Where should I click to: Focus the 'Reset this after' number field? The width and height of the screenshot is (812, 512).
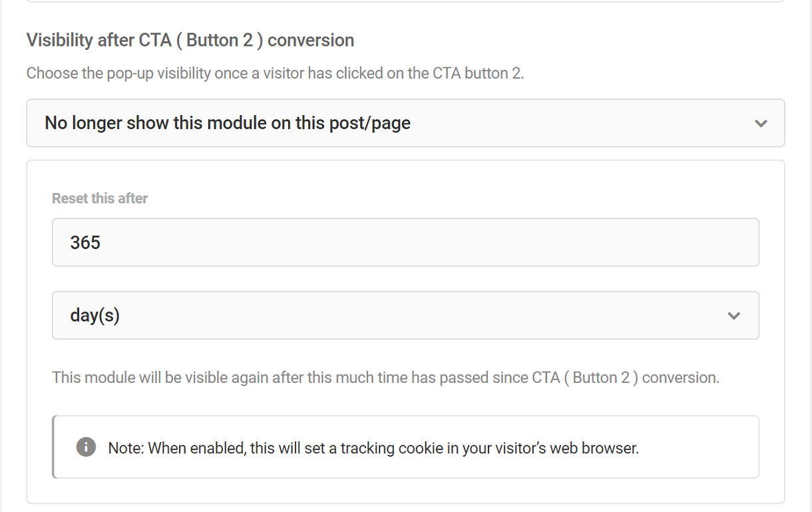click(405, 242)
